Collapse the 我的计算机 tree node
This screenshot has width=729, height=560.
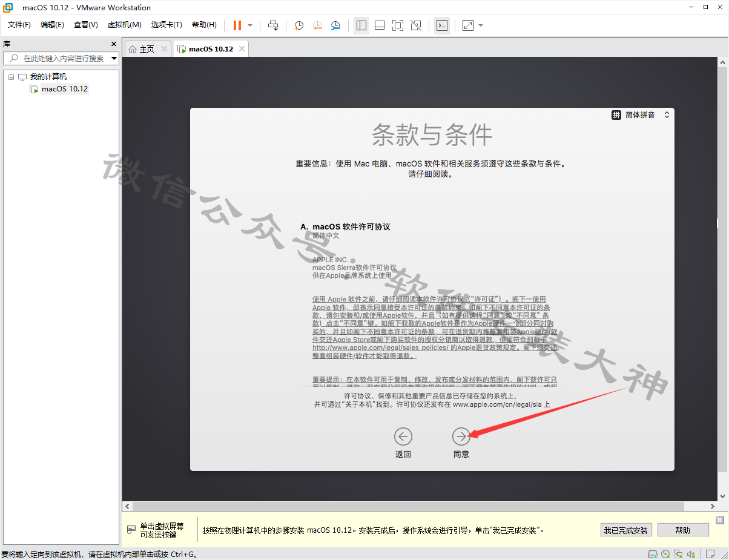11,77
